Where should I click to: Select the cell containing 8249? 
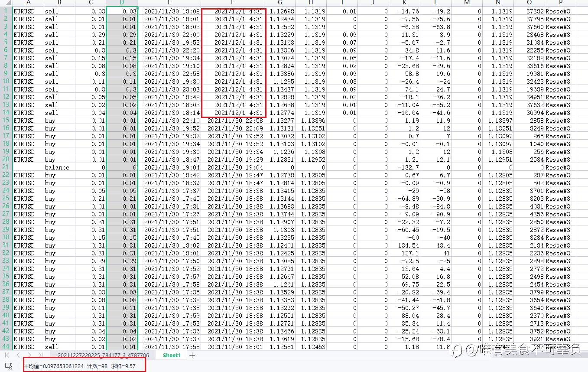(530, 128)
